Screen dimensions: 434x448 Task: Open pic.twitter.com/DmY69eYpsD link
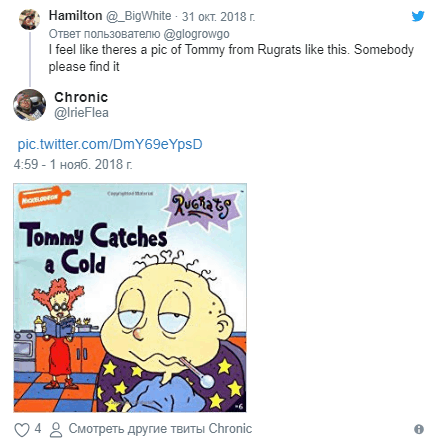110,144
